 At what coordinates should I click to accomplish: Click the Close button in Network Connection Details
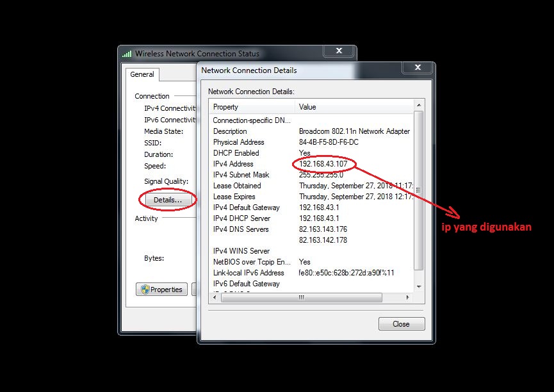tap(402, 323)
